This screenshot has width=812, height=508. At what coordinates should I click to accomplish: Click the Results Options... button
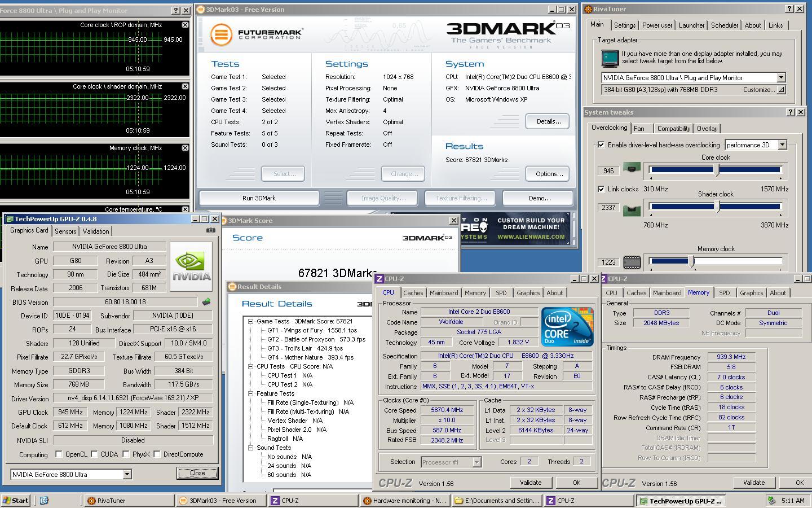tap(548, 174)
